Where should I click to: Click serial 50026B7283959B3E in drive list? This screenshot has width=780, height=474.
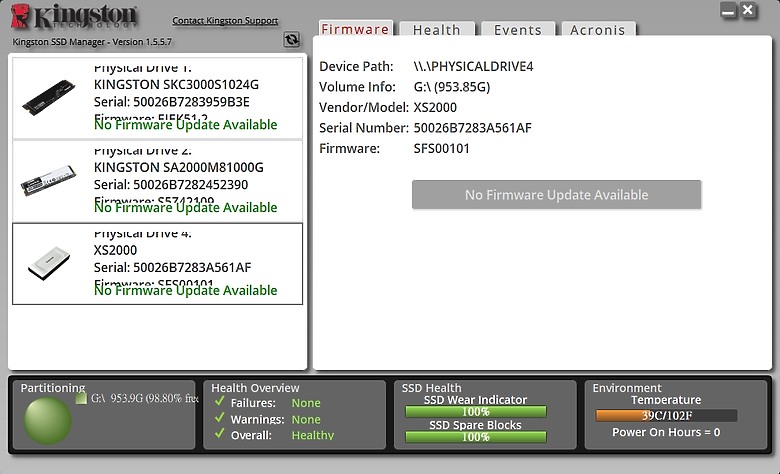(x=172, y=102)
